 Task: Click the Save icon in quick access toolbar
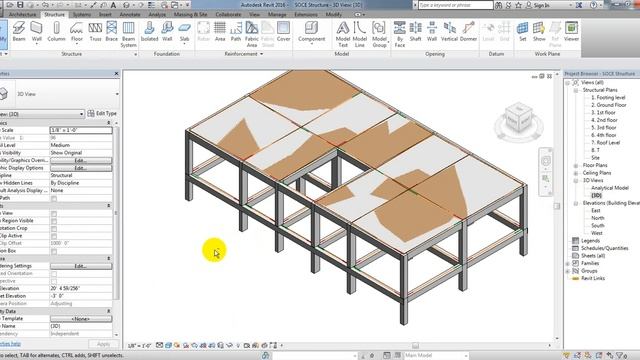(20, 5)
